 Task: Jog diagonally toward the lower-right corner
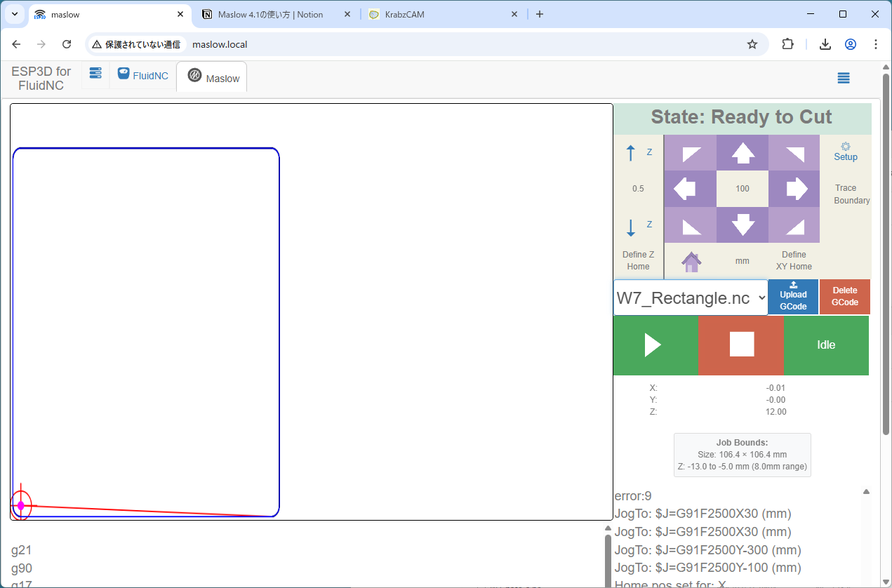(794, 225)
